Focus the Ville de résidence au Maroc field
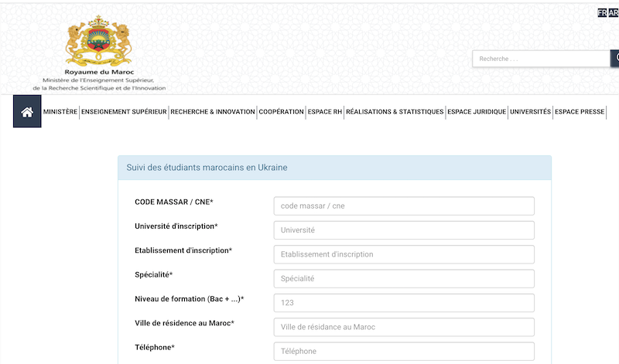Viewport: 619px width, 364px height. (404, 327)
